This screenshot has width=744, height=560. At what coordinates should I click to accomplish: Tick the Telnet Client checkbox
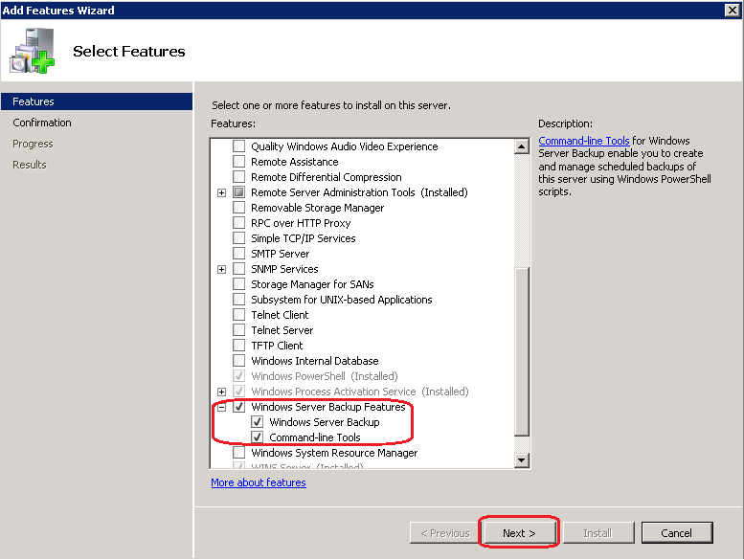point(238,314)
